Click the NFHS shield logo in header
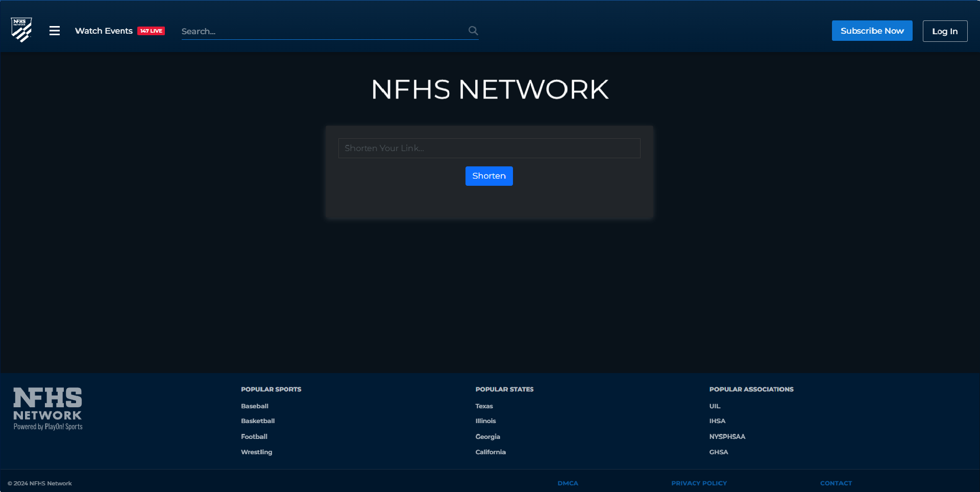The width and height of the screenshot is (980, 492). [x=21, y=30]
